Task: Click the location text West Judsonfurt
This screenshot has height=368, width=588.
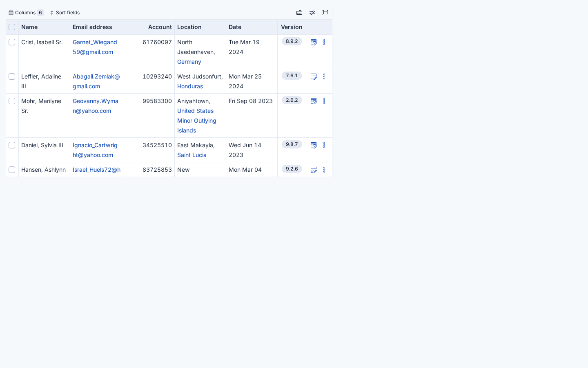Action: click(x=200, y=76)
